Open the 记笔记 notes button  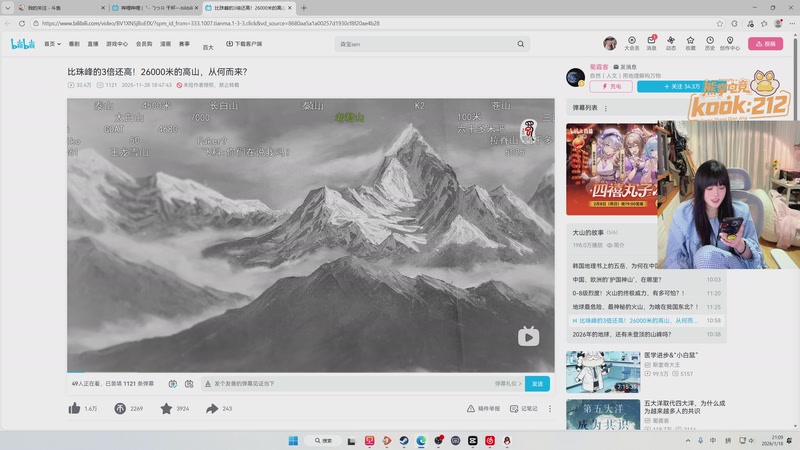[x=523, y=409]
